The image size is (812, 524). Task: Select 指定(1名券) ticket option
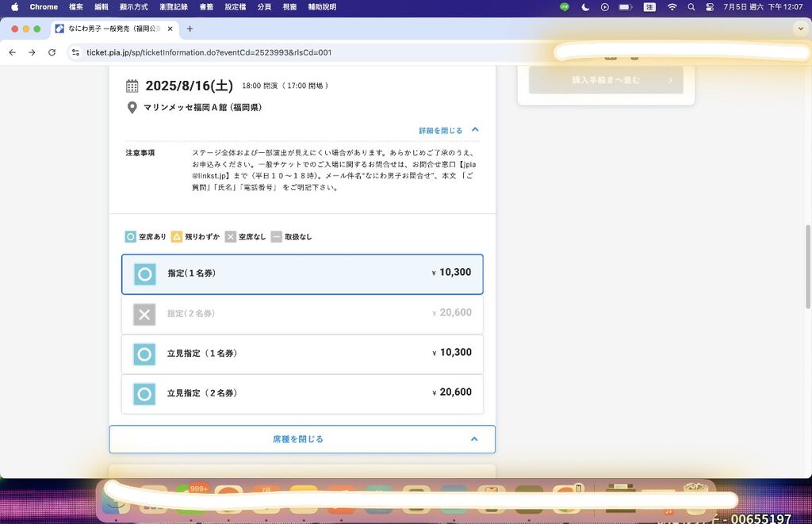click(302, 274)
